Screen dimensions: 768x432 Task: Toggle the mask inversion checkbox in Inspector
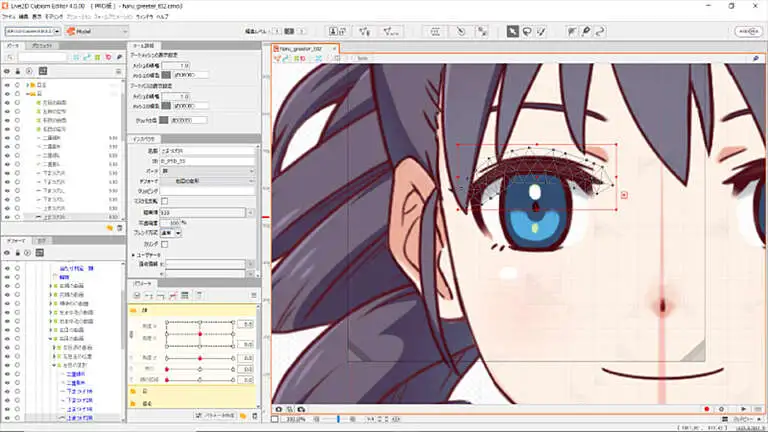tap(165, 201)
